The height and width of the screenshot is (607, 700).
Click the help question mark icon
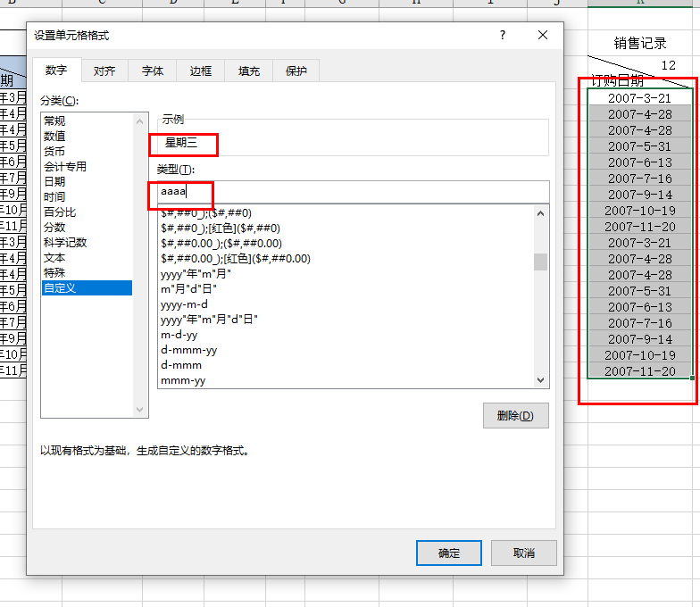pyautogui.click(x=503, y=36)
